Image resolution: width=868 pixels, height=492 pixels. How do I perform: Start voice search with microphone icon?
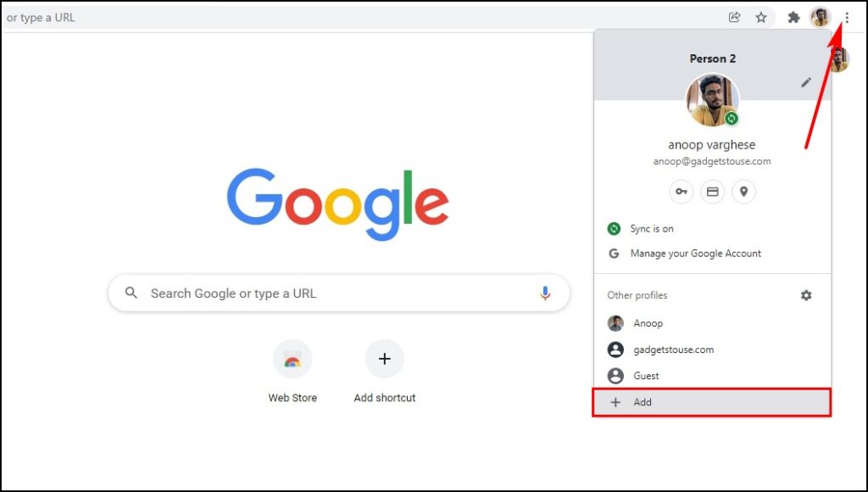pos(545,294)
